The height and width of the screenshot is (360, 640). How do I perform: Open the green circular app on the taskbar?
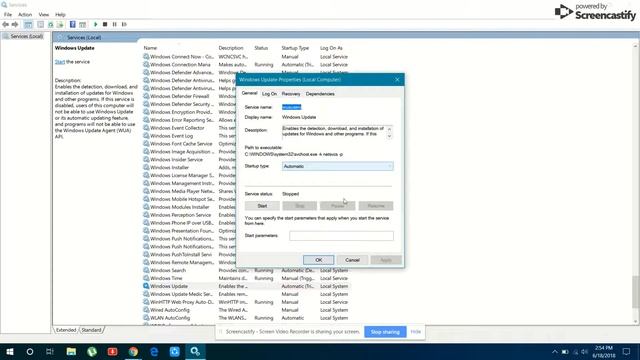coord(92,351)
